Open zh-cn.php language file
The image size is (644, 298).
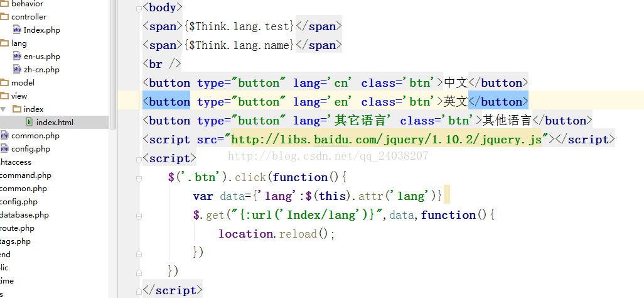click(41, 70)
